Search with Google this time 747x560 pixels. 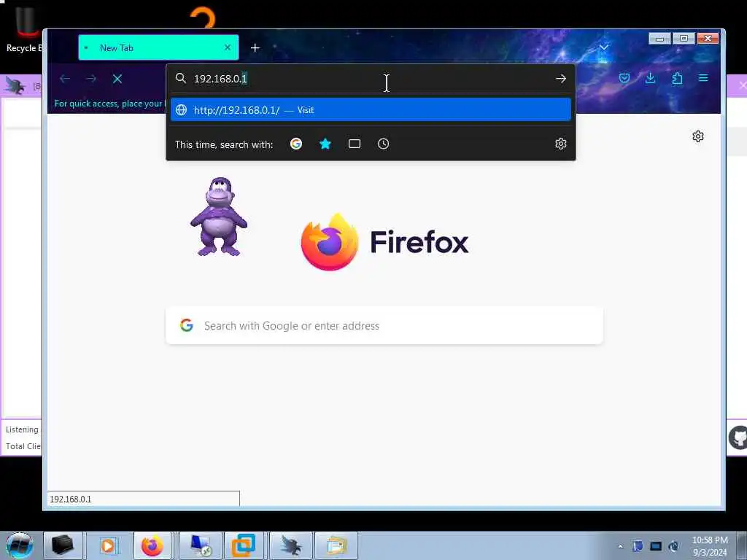(x=296, y=144)
